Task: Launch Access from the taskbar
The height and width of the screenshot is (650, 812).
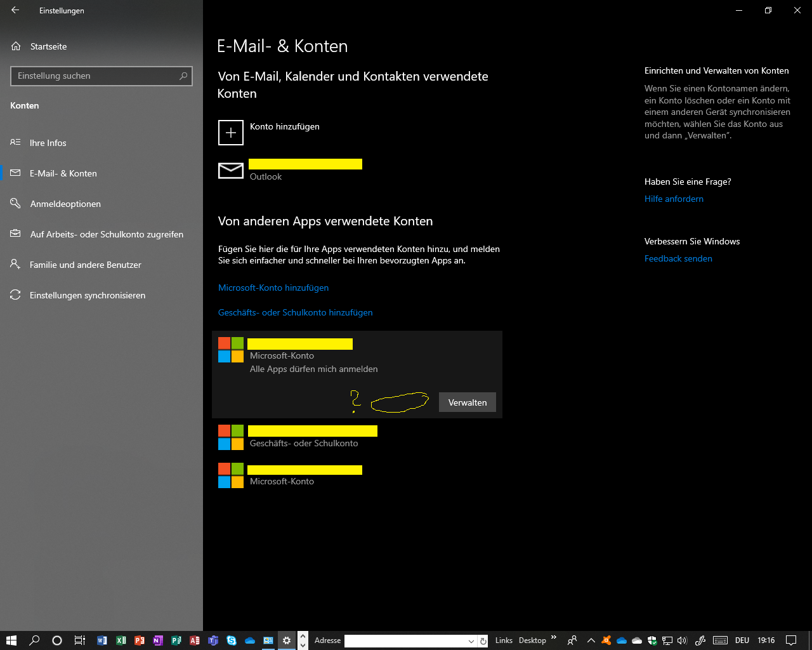Action: click(194, 640)
